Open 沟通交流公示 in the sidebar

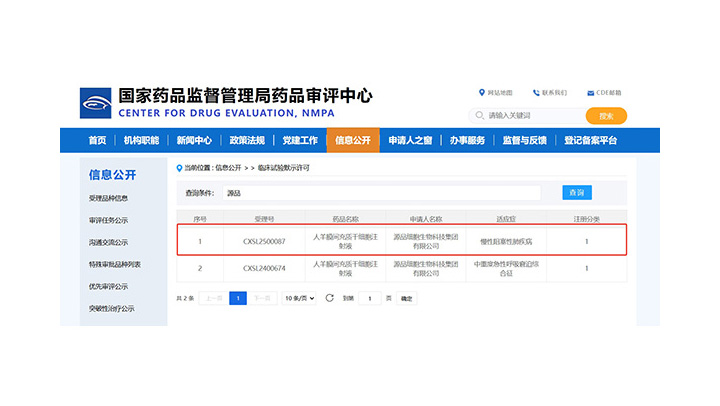[108, 242]
